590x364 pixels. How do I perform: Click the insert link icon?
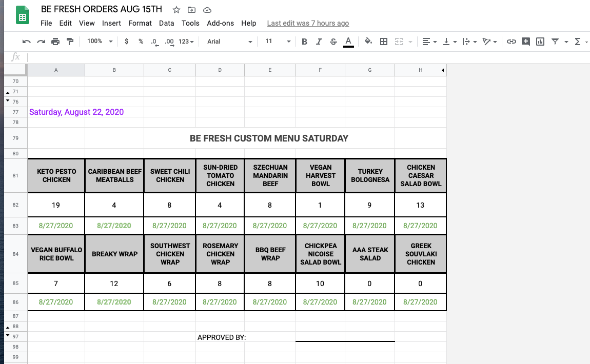pyautogui.click(x=511, y=42)
